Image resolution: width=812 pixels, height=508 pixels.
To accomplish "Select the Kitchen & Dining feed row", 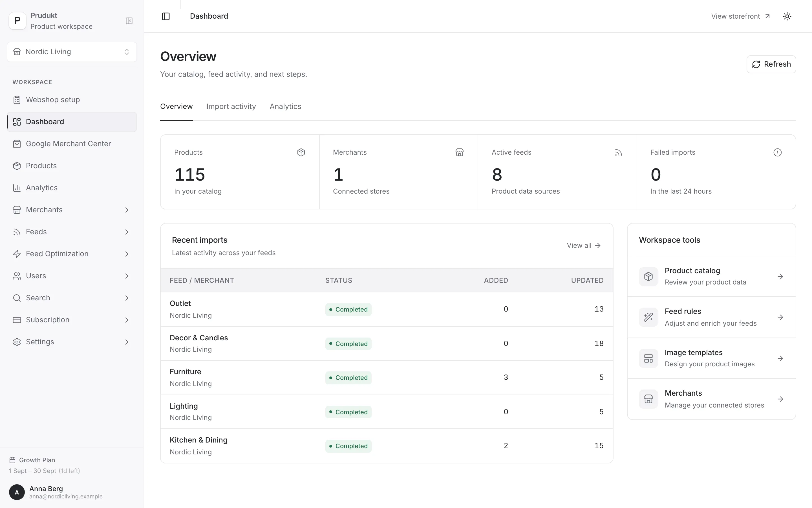I will click(x=387, y=446).
